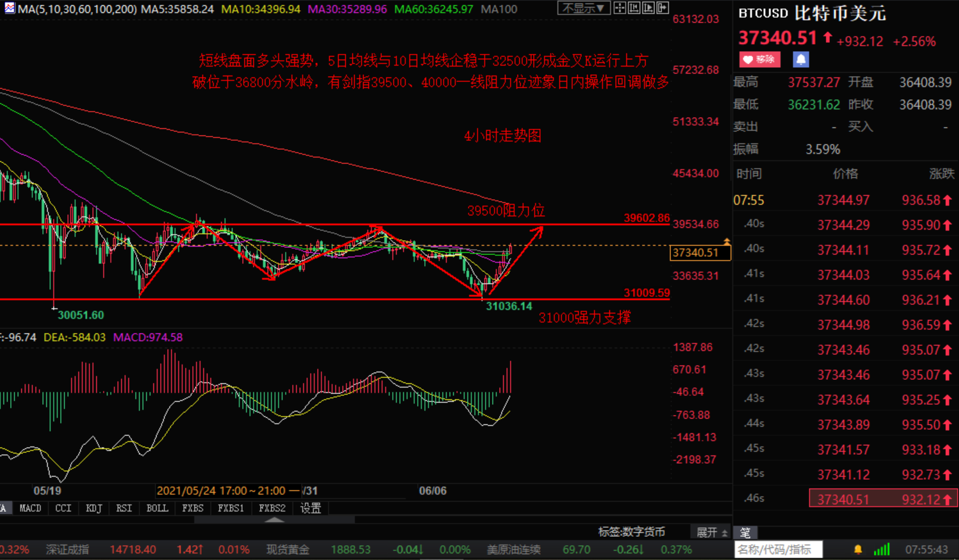Image resolution: width=959 pixels, height=560 pixels.
Task: Switch to the MACD indicator tab
Action: (x=30, y=508)
